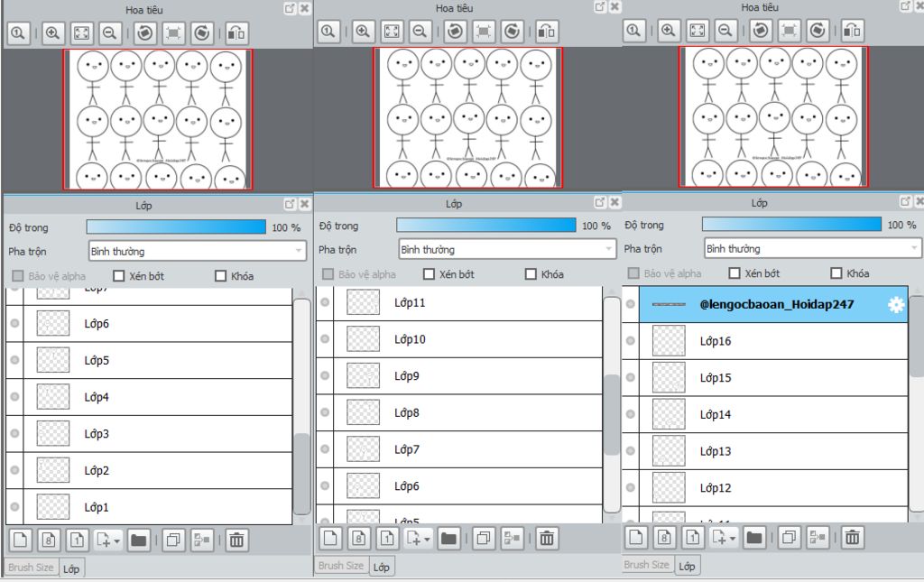Toggle Xén bớt checkbox in middle layer panel
This screenshot has height=582, width=924.
(429, 274)
